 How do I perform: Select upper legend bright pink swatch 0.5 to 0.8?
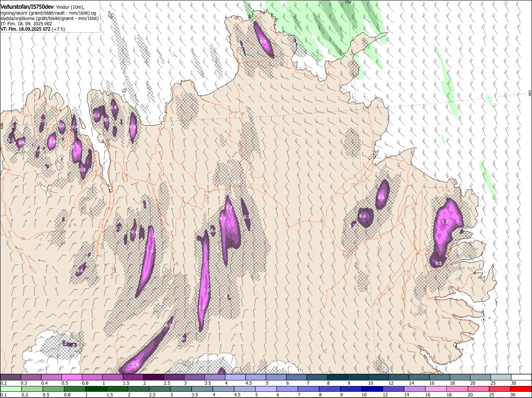71,377
